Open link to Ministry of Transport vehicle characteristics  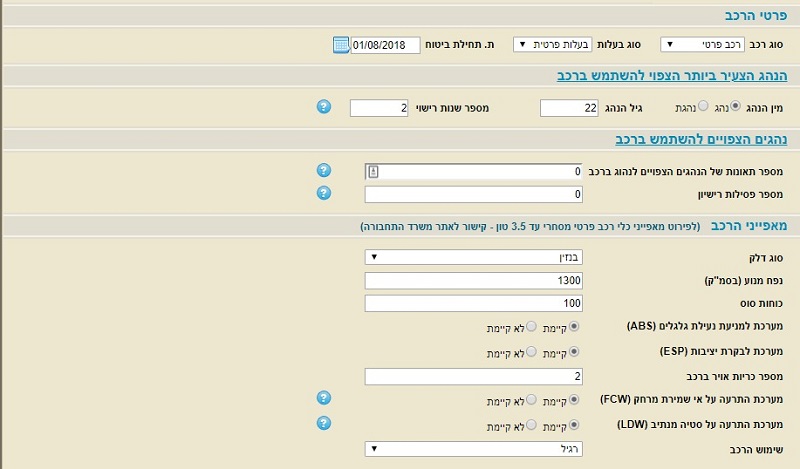pos(531,226)
